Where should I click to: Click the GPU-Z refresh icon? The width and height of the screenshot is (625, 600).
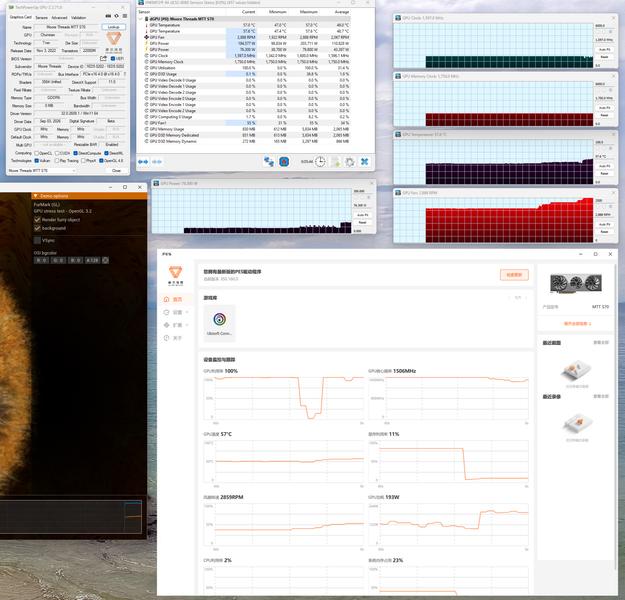[x=116, y=16]
